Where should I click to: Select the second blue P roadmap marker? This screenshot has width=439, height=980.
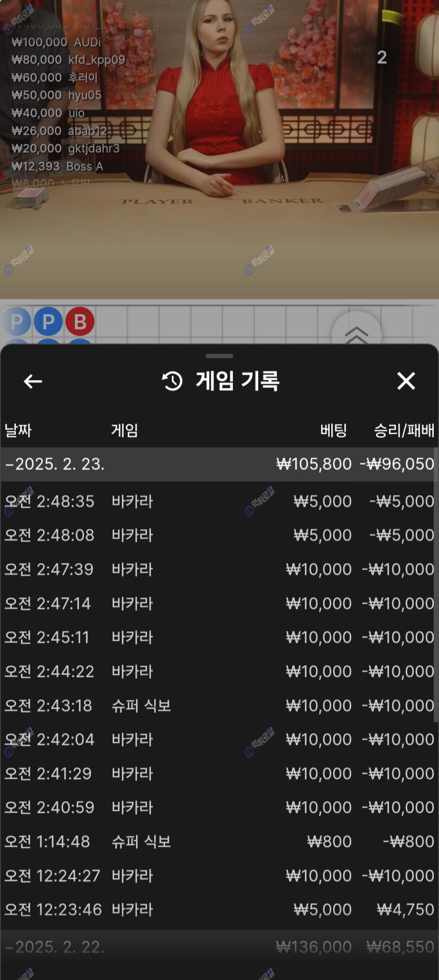tap(48, 321)
